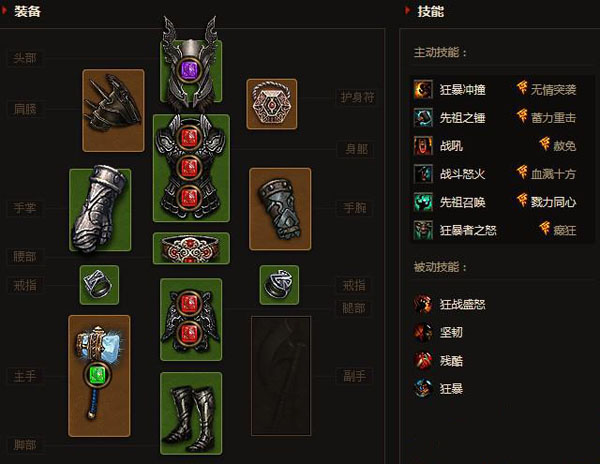Viewport: 600px width, 464px height.
Task: Click the left ring slot item
Action: click(99, 285)
